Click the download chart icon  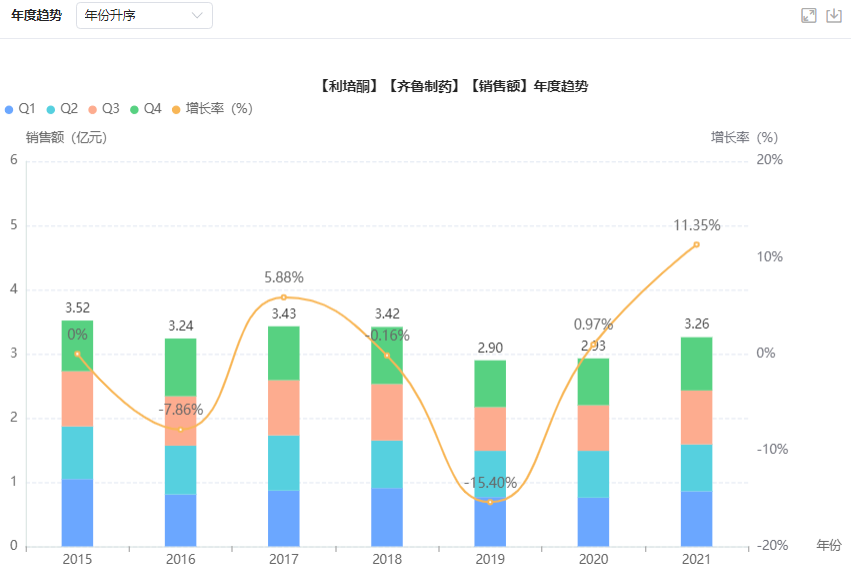834,15
